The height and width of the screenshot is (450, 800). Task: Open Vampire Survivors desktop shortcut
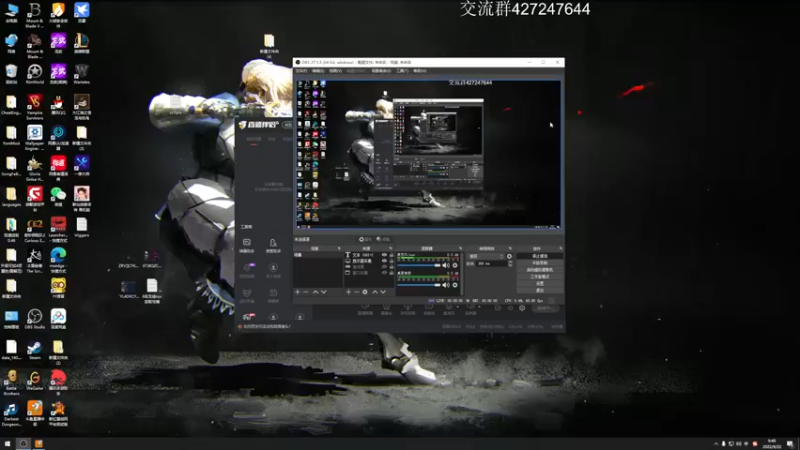(x=35, y=107)
